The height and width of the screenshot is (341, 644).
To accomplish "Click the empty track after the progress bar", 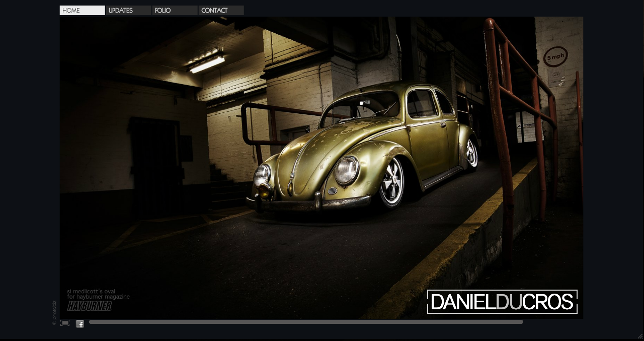I will (x=552, y=322).
